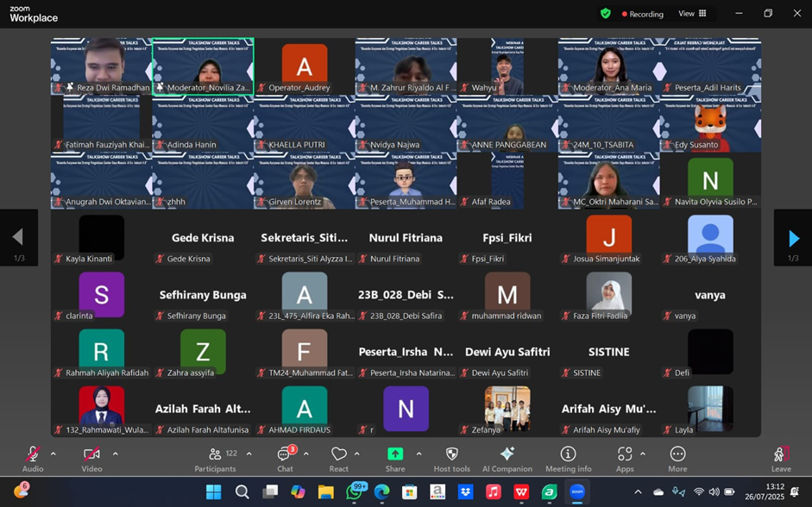Click the Leave meeting button
Image resolution: width=812 pixels, height=507 pixels.
pyautogui.click(x=780, y=457)
